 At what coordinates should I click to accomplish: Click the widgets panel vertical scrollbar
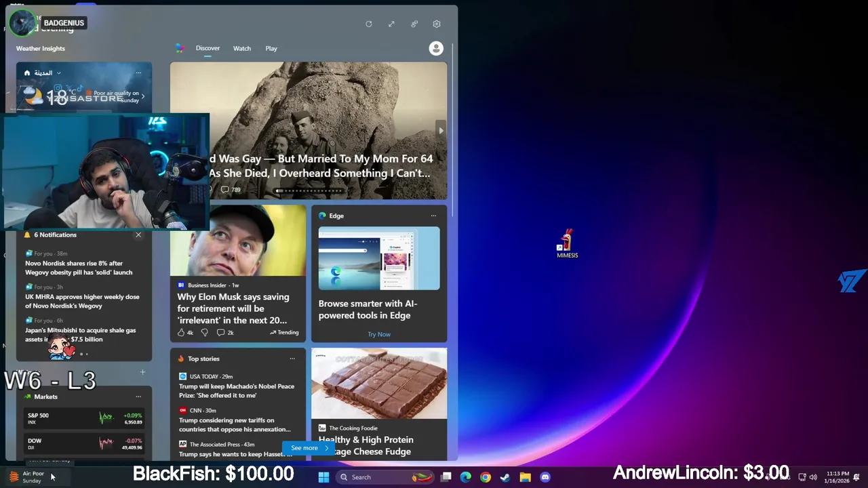click(x=452, y=129)
